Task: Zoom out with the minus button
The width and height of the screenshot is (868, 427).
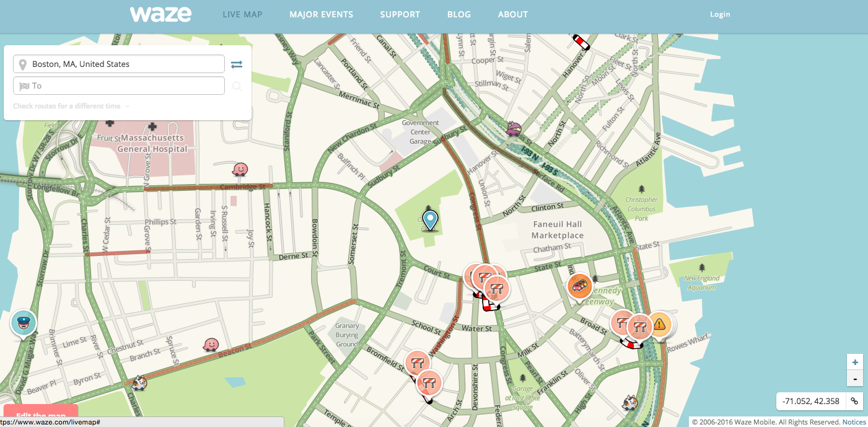Action: [x=855, y=378]
